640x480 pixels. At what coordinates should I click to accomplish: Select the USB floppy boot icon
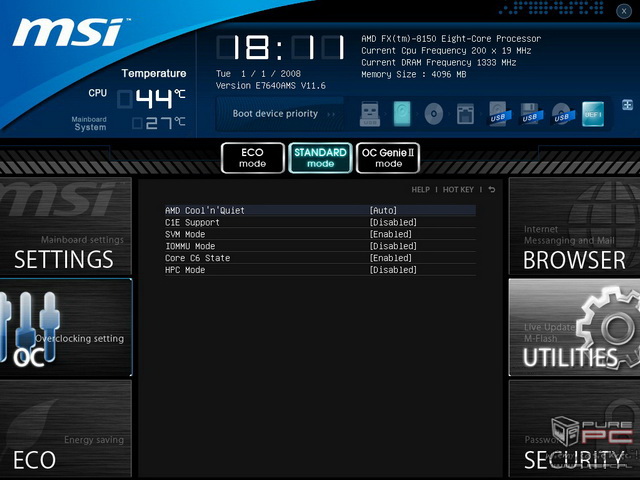point(531,114)
